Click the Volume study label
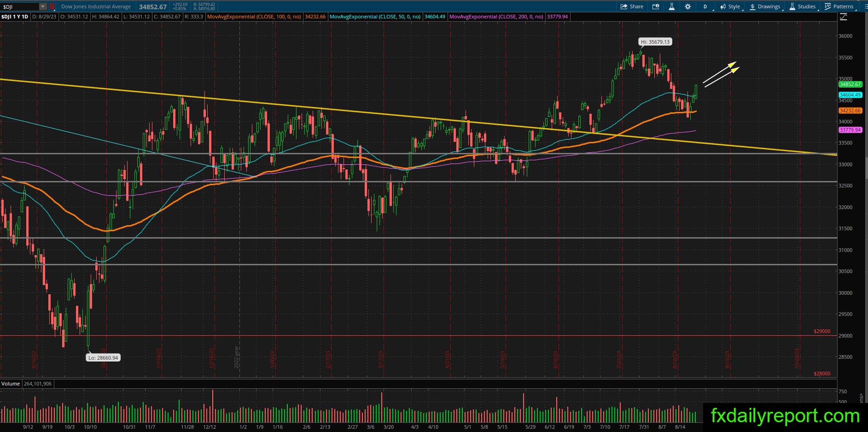The height and width of the screenshot is (432, 868). tap(11, 384)
